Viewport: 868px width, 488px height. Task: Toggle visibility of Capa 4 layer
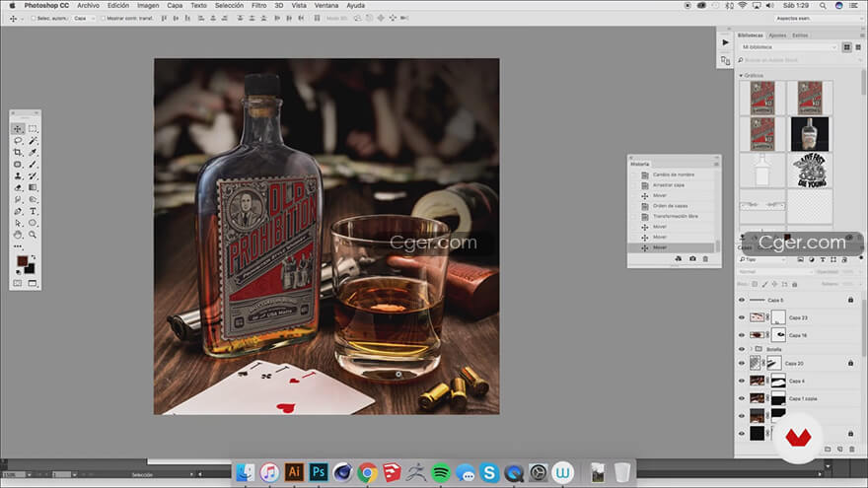(x=742, y=381)
